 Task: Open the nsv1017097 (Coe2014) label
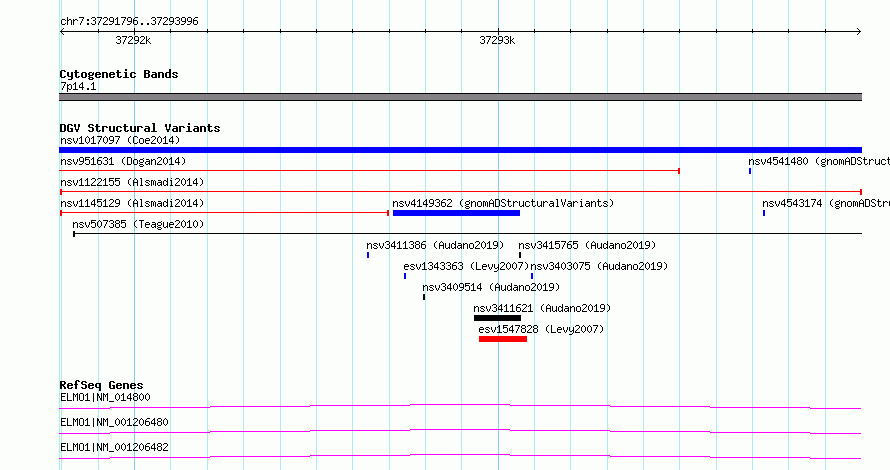tap(120, 140)
